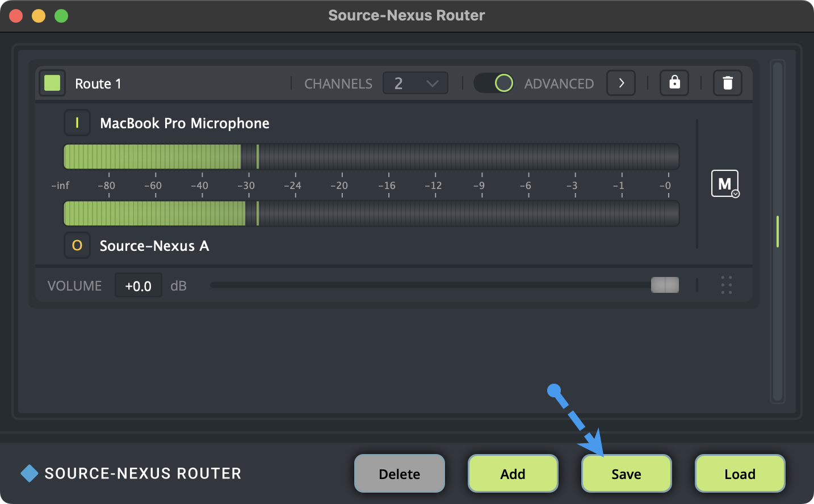The image size is (814, 504).
Task: Click the Add button
Action: [513, 474]
